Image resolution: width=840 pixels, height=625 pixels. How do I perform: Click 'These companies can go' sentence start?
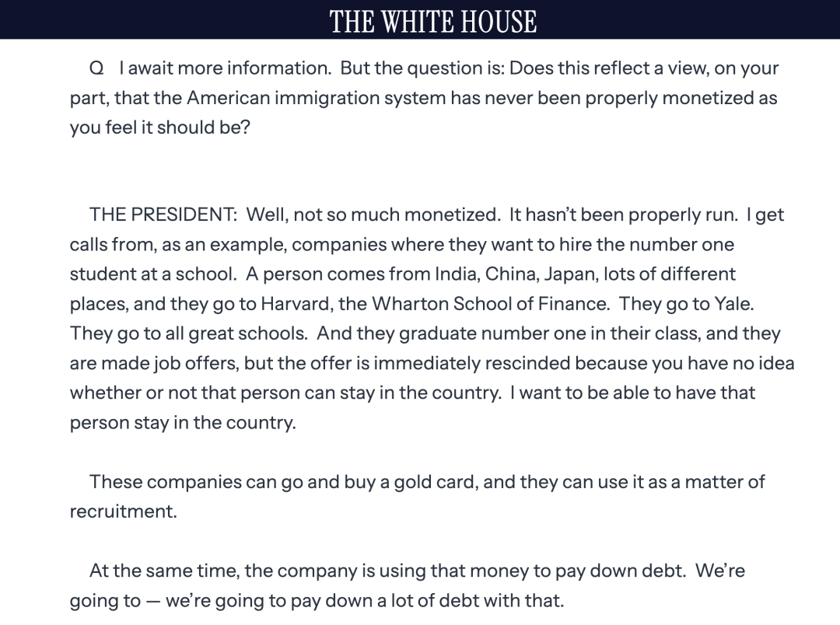coord(196,482)
